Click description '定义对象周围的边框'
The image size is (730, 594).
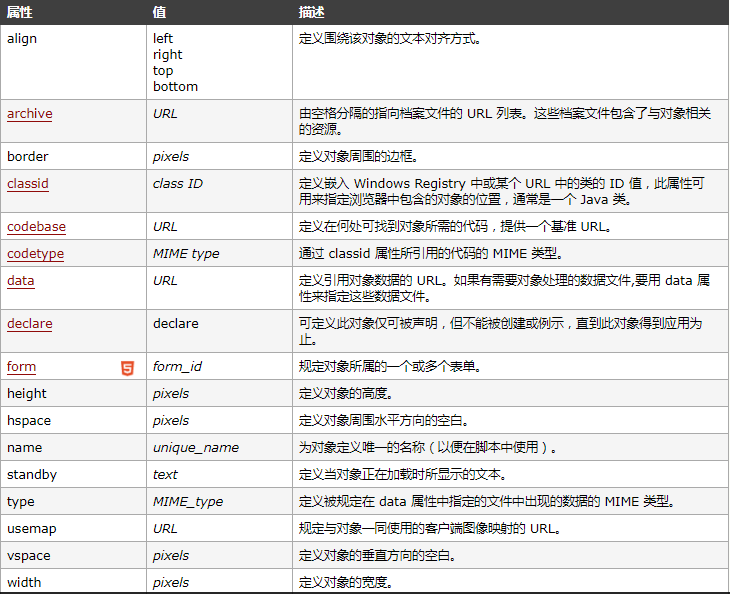coord(358,156)
